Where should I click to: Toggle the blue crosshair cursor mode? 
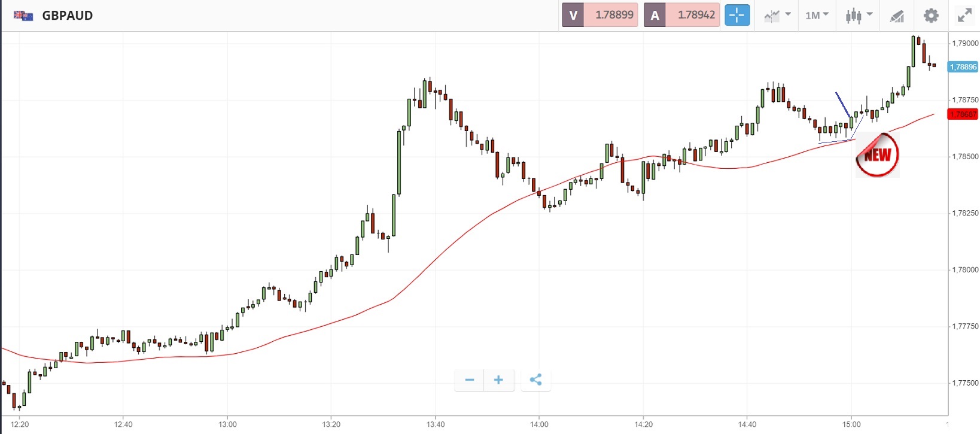point(737,16)
